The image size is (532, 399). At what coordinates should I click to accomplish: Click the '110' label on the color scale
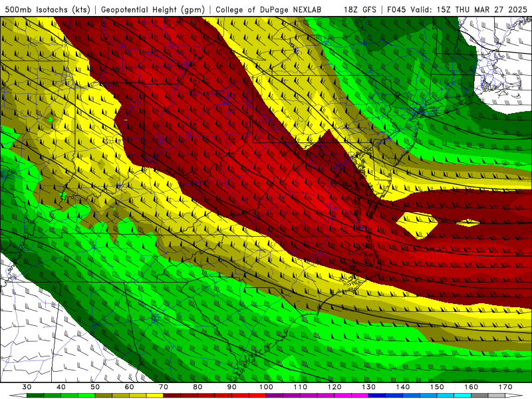301,387
